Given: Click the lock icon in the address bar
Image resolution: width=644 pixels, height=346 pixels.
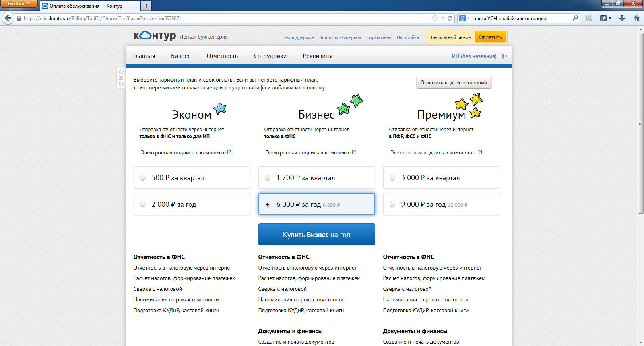Looking at the screenshot, I should coord(19,18).
